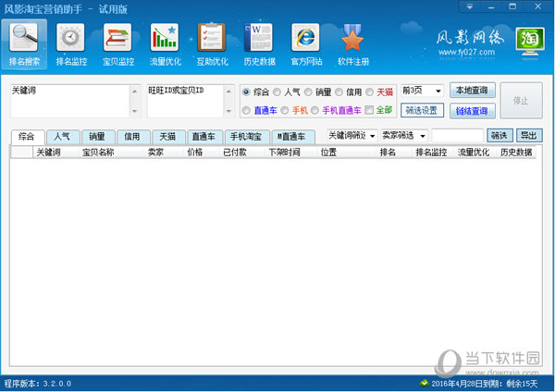Click the 下架时间 column header

tap(290, 153)
